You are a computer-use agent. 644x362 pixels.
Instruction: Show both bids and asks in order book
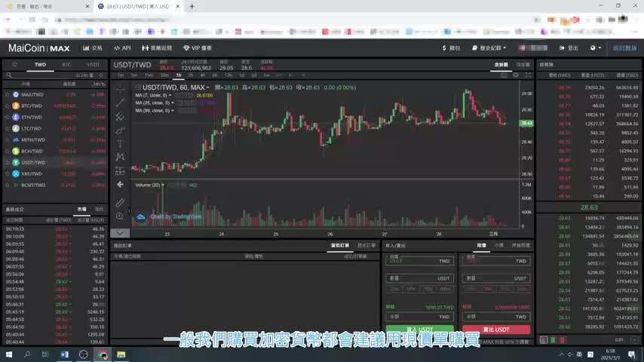(544, 340)
